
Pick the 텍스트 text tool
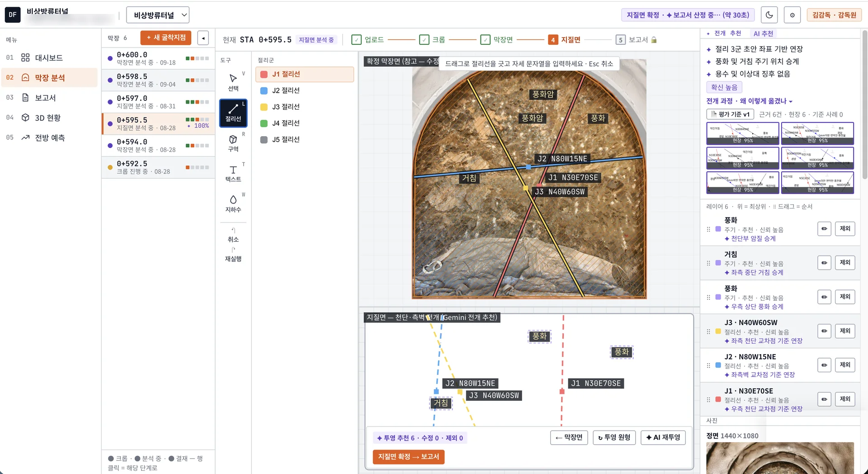(233, 173)
